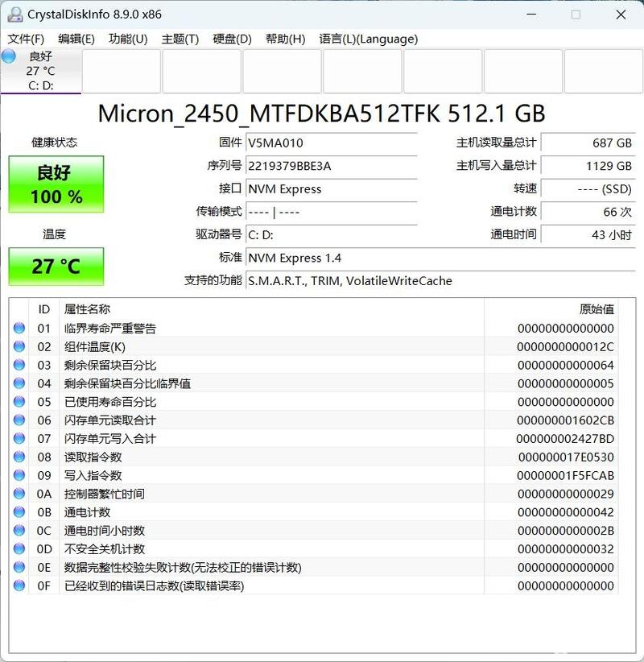
Task: Click the status orb for attribute 0C
Action: click(19, 530)
